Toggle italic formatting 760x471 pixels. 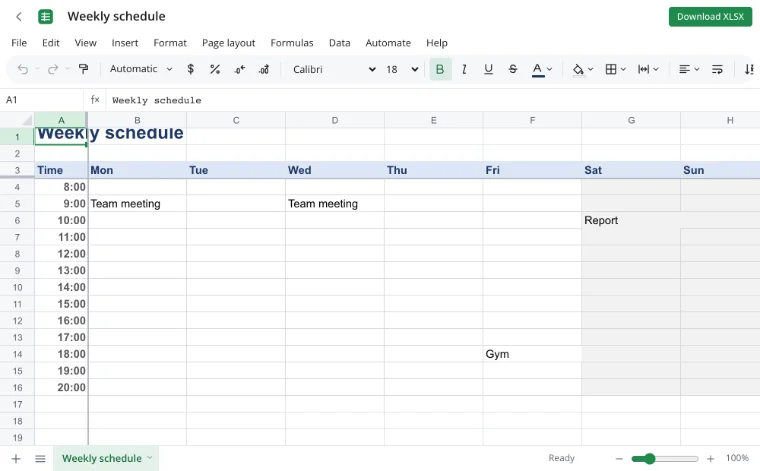(464, 69)
